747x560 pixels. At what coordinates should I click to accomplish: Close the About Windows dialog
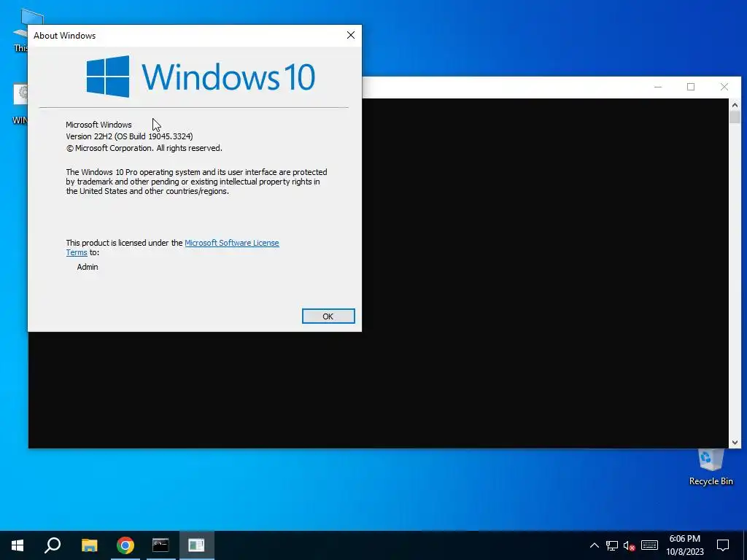pyautogui.click(x=351, y=35)
